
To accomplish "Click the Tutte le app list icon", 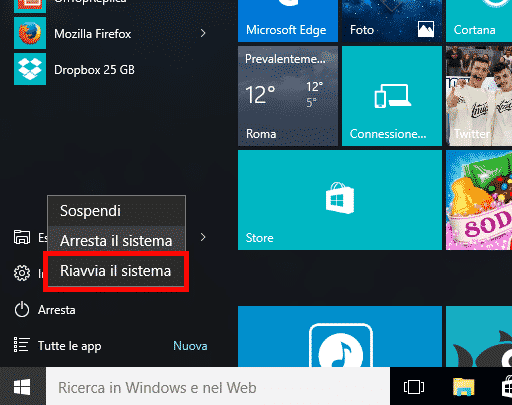I will click(x=22, y=345).
